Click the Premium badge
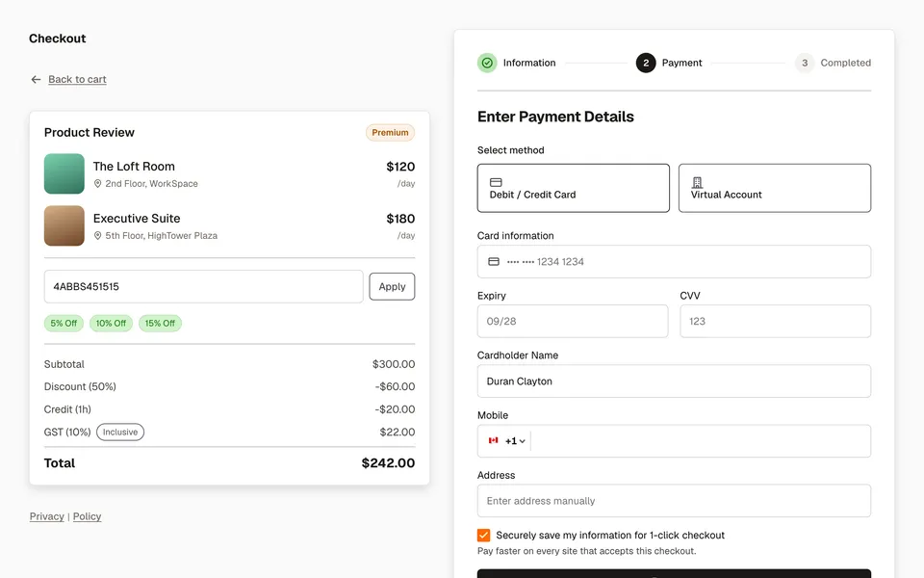 click(390, 132)
